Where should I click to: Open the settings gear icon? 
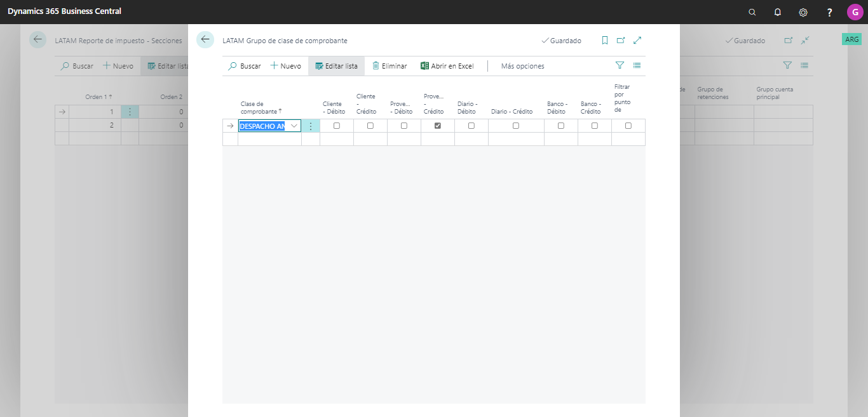pos(803,12)
